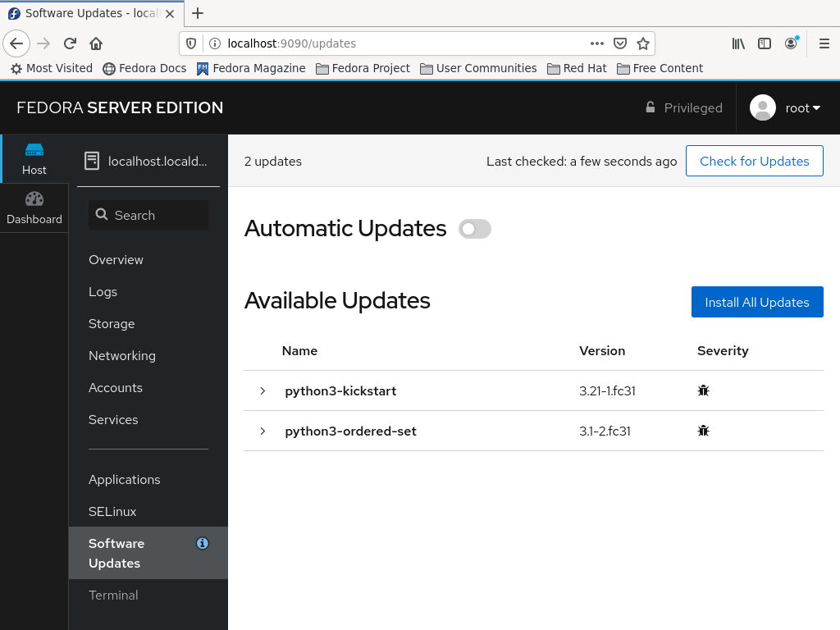Viewport: 840px width, 630px height.
Task: Click the Privileged status label
Action: pos(693,107)
